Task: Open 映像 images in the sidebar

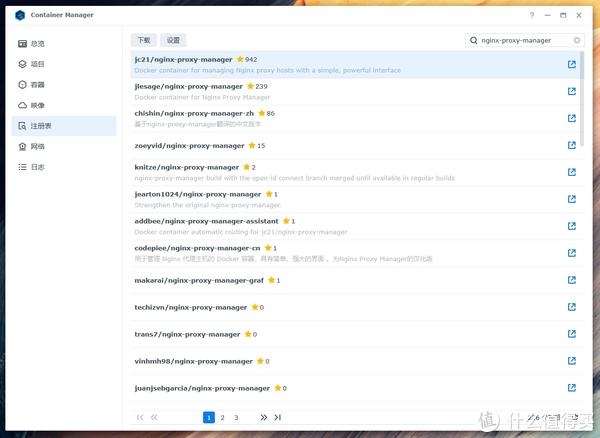Action: 64,105
